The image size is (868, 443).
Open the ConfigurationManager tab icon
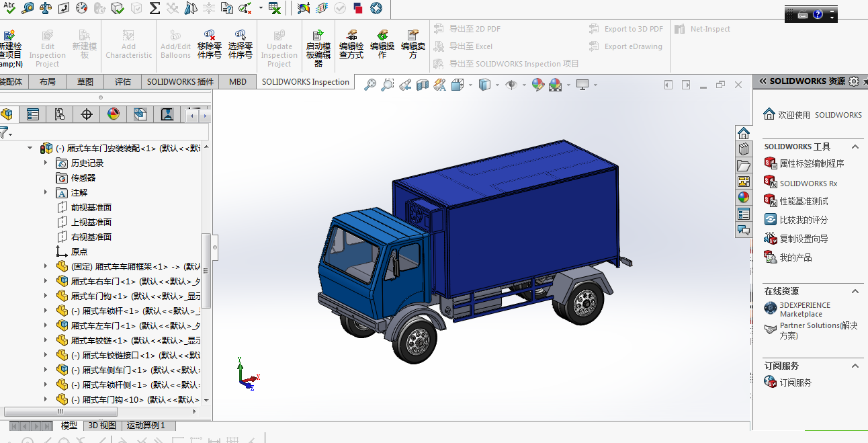click(59, 114)
